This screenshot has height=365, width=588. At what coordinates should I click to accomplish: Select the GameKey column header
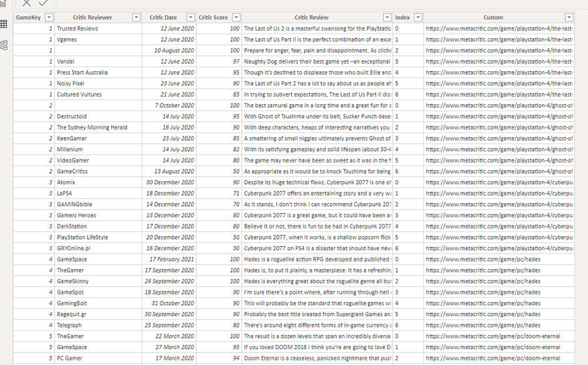[34, 17]
